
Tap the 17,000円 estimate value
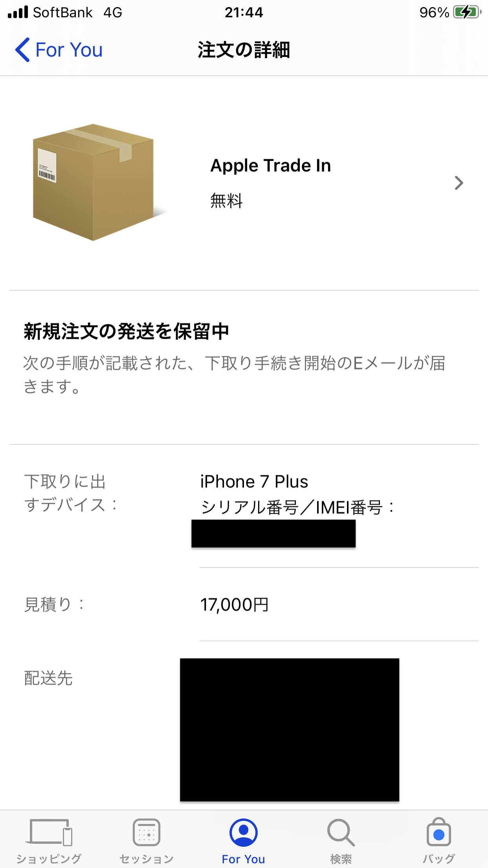click(234, 605)
